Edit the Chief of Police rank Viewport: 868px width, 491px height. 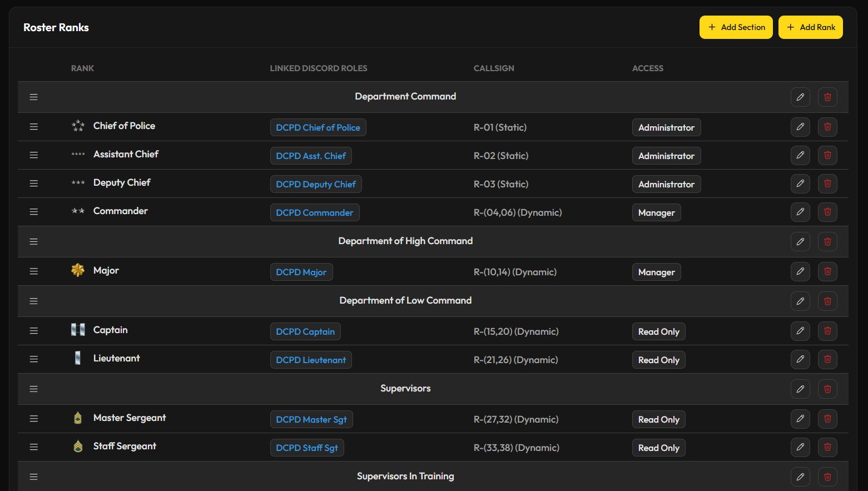pos(800,127)
